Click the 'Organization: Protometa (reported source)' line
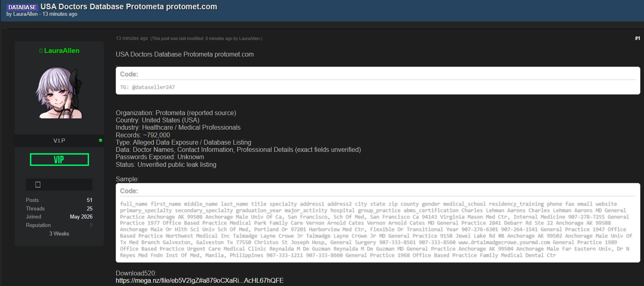 [x=176, y=113]
